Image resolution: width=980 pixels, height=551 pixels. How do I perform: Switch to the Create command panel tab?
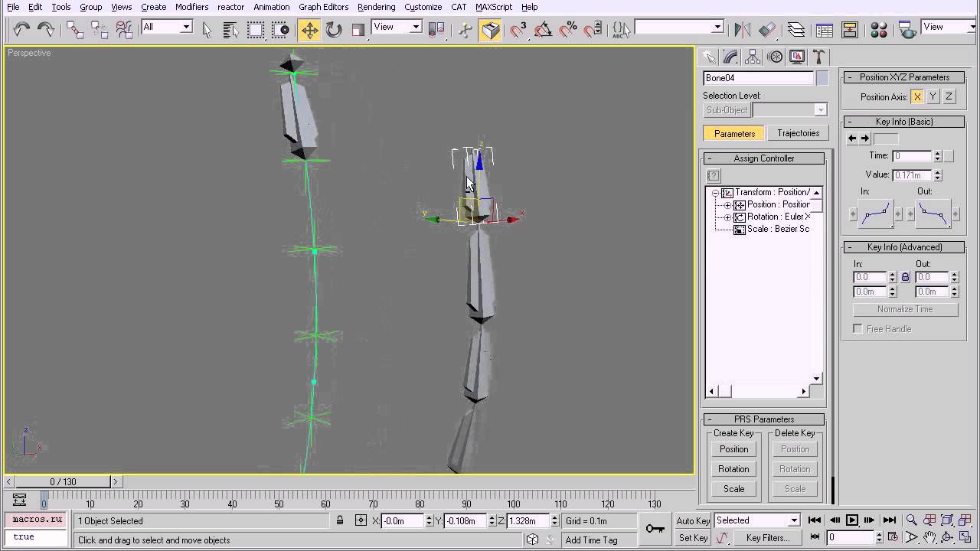coord(709,57)
